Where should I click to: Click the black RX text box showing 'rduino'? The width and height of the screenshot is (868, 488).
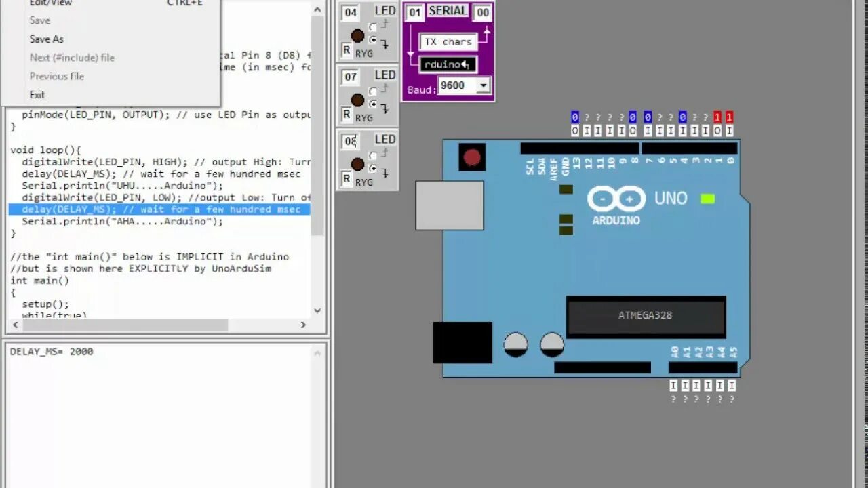[448, 64]
